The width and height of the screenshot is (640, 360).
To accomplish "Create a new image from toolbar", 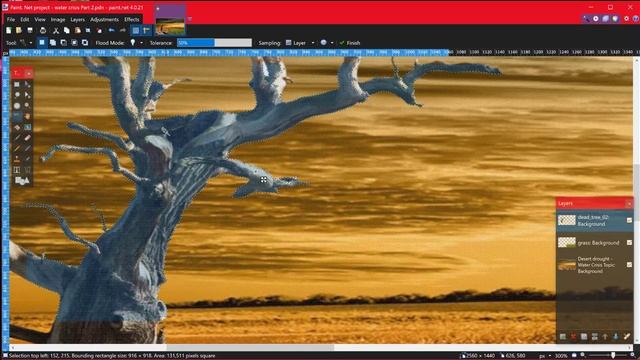I will 9,31.
